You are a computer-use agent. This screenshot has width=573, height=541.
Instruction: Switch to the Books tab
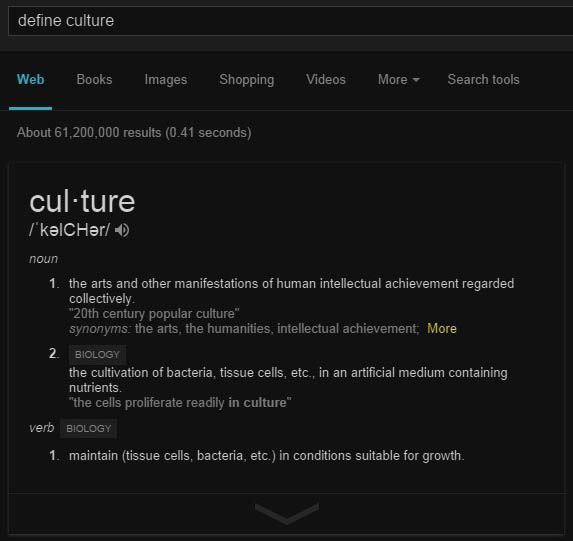point(94,80)
